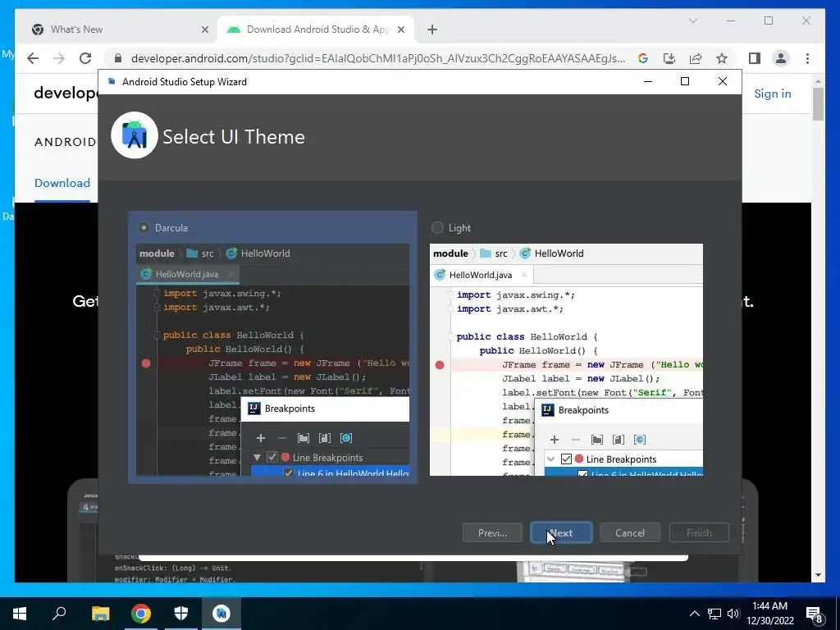Screen dimensions: 840x630
Task: Open the Download tab on developer page
Action: point(62,183)
